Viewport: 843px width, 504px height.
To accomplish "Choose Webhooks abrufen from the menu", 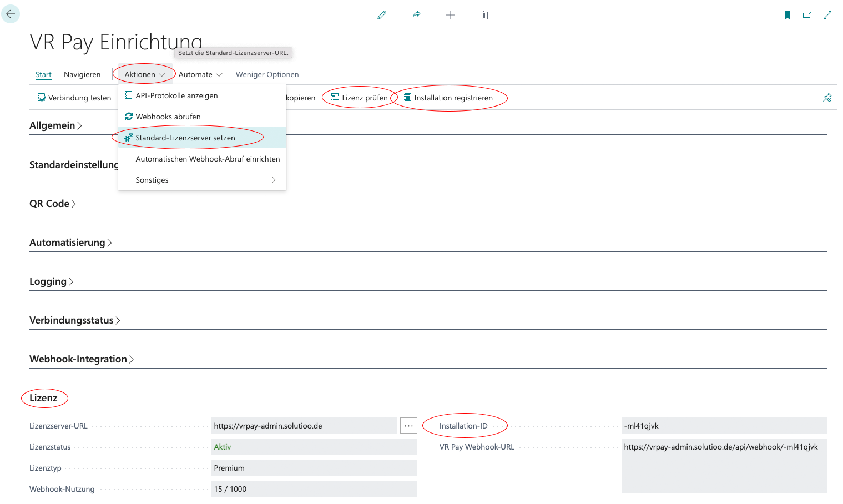I will pos(168,117).
